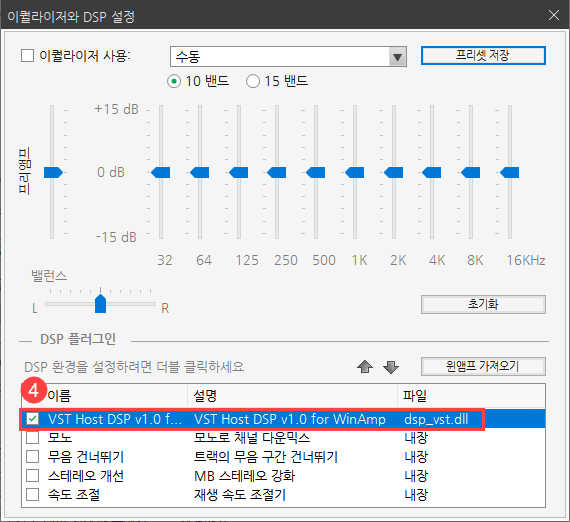Click the 4K band slider handle
Screen dimensions: 570x522
(x=431, y=172)
